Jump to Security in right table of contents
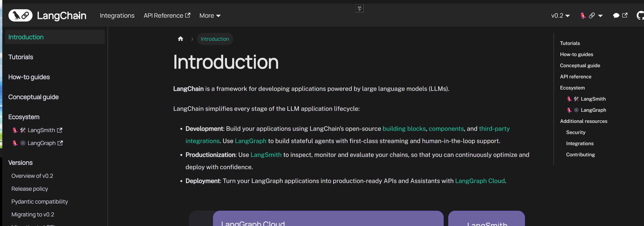Screen dimensions: 644x226 [x=576, y=132]
